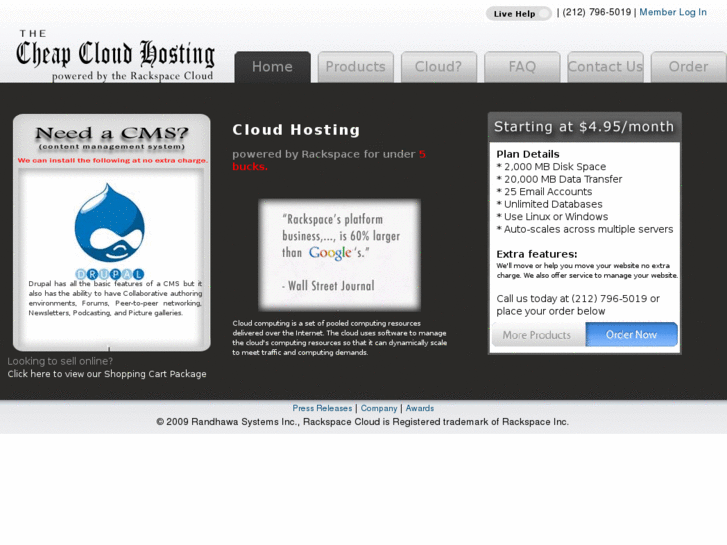727x545 pixels.
Task: Click the More Products button
Action: coord(538,334)
